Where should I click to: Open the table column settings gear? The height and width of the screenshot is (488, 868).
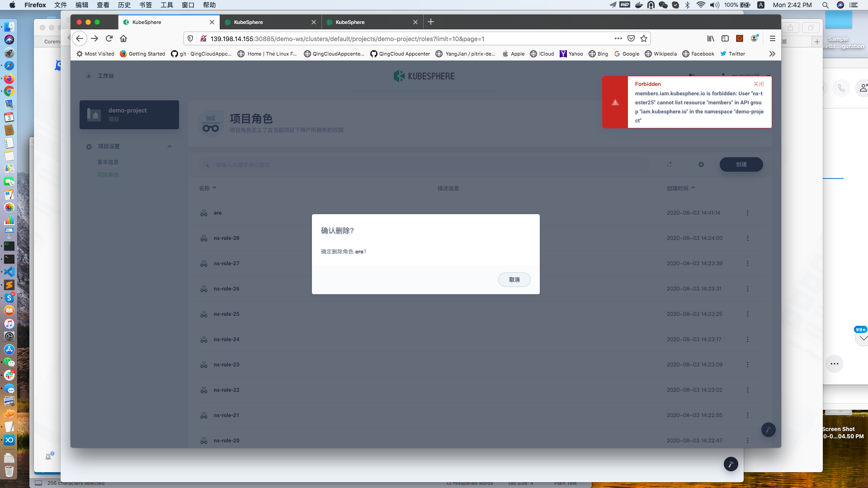[701, 164]
